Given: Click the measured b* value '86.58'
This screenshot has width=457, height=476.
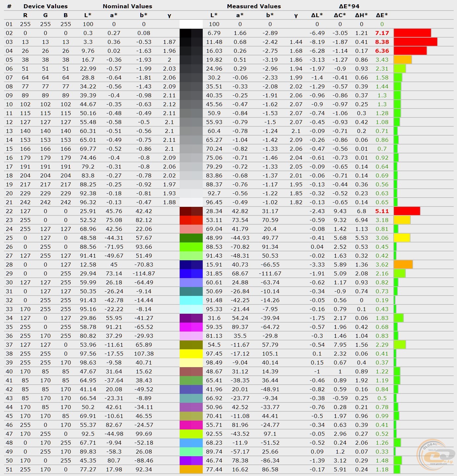Looking at the screenshot, I should tap(270, 469).
